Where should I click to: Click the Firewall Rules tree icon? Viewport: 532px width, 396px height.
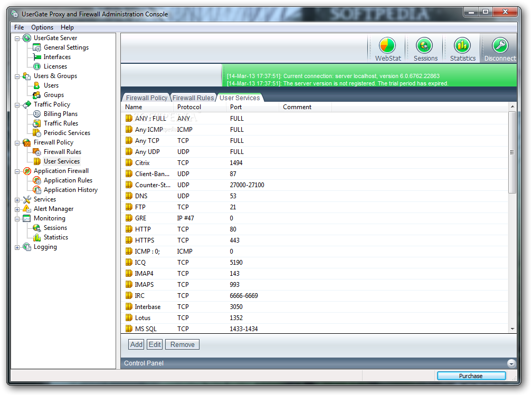point(37,152)
